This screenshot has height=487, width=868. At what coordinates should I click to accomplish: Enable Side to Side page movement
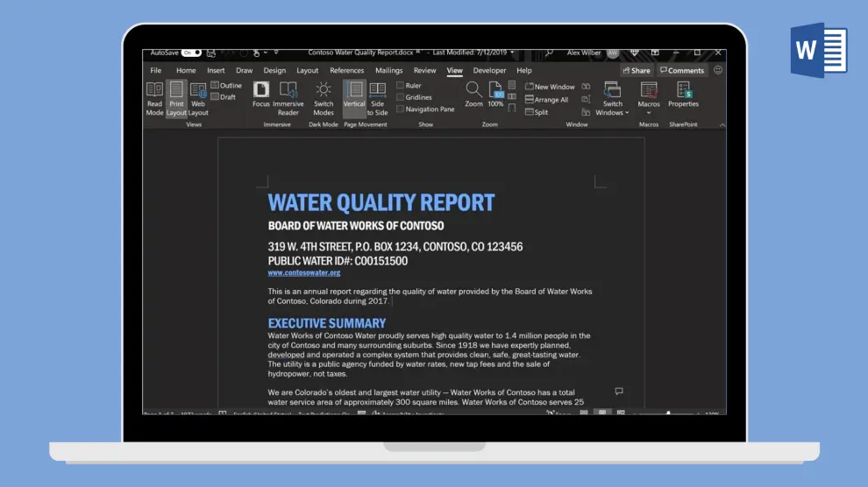click(x=378, y=98)
